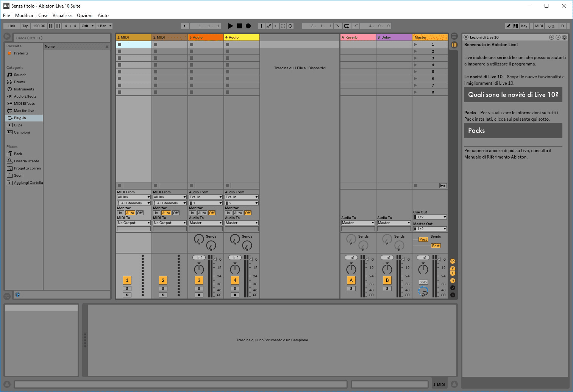Open 'Quali sono le novità di Live 10?' lesson

pos(513,95)
